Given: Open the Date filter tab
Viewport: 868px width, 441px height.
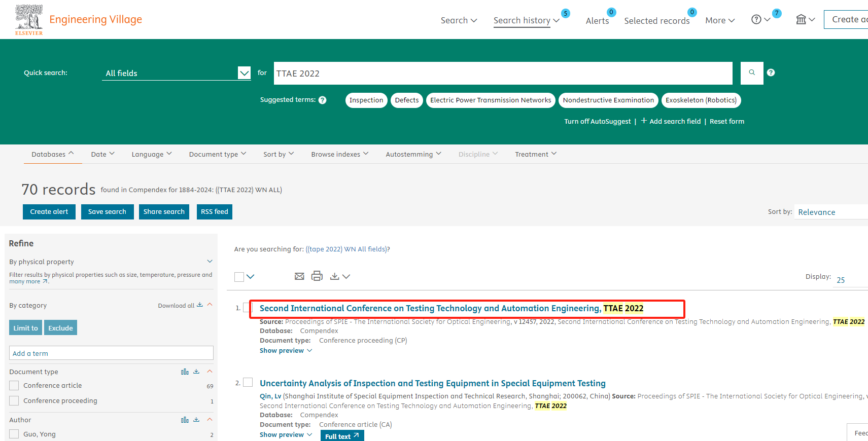Looking at the screenshot, I should click(x=103, y=154).
